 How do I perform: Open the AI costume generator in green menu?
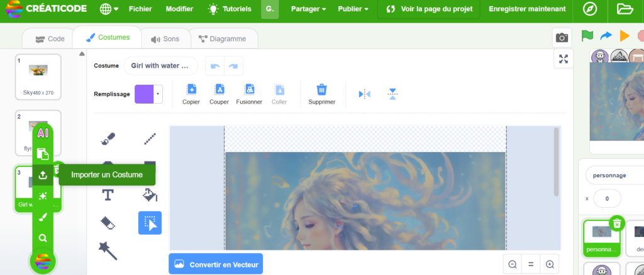43,132
